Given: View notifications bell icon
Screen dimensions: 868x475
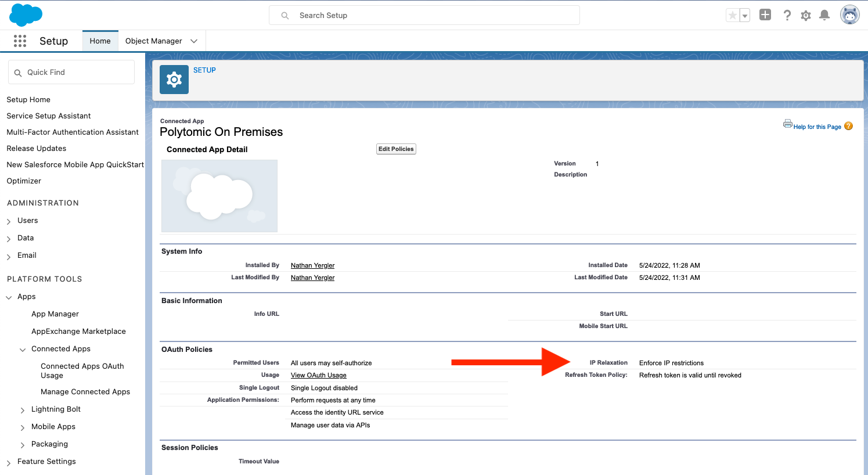Looking at the screenshot, I should tap(824, 16).
